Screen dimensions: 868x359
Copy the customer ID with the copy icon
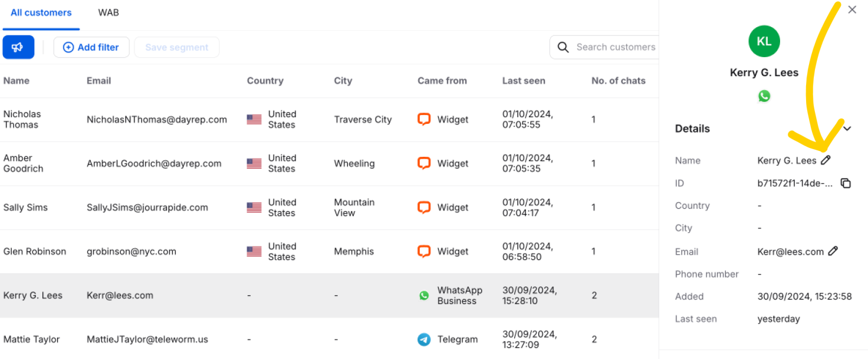coord(846,183)
